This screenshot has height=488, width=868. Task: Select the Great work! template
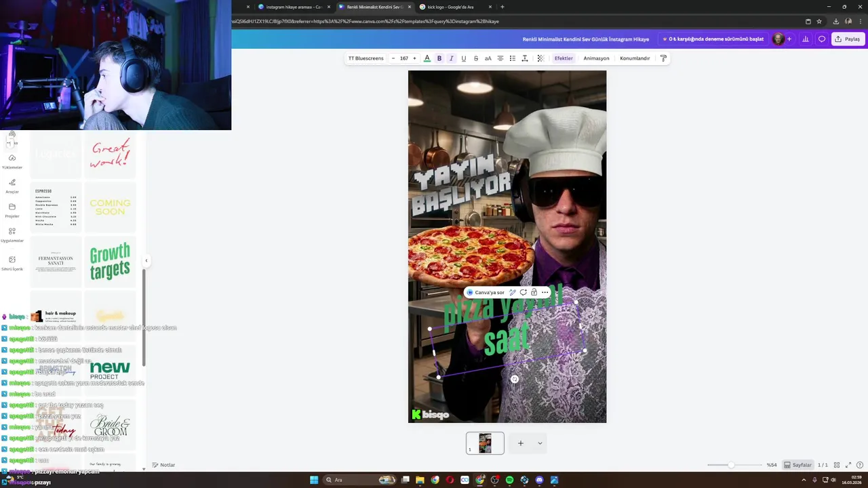tap(110, 155)
